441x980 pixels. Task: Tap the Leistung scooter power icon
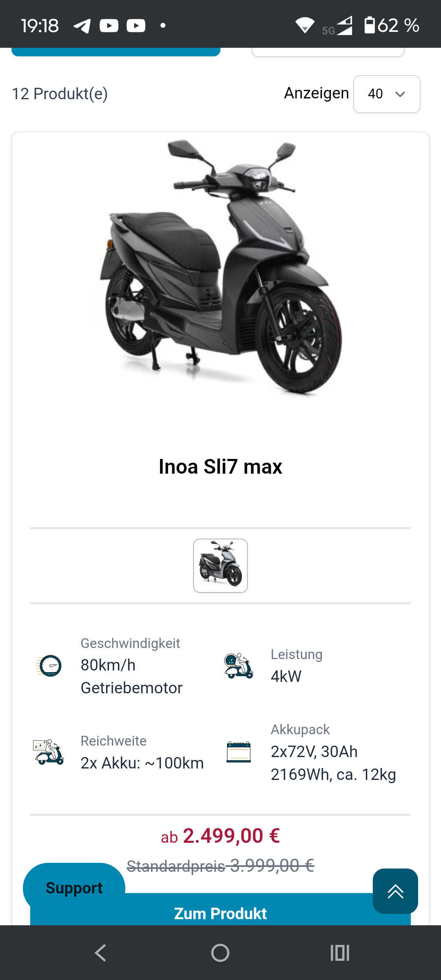pyautogui.click(x=238, y=666)
